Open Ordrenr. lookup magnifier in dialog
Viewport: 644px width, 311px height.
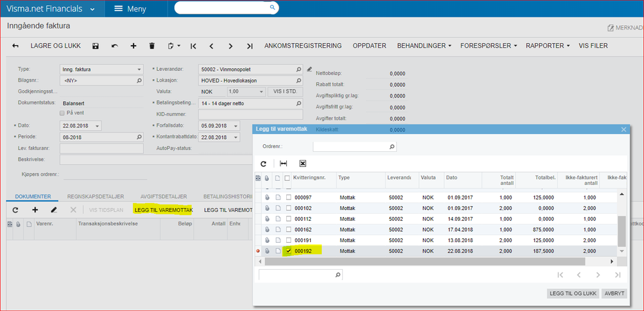tap(392, 146)
